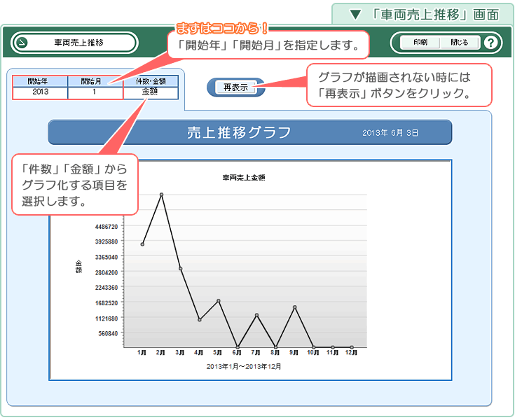Click the 11月 x-axis label
The width and height of the screenshot is (515, 420).
(332, 352)
